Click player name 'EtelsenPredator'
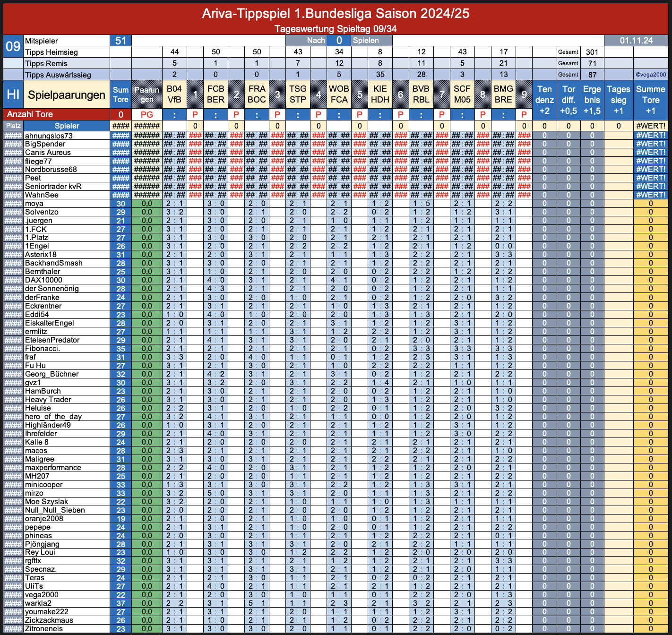Image resolution: width=672 pixels, height=635 pixels. [x=52, y=340]
